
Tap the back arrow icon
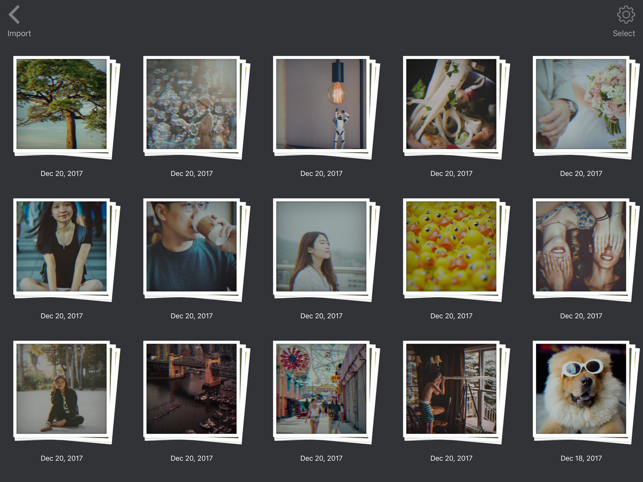point(14,15)
